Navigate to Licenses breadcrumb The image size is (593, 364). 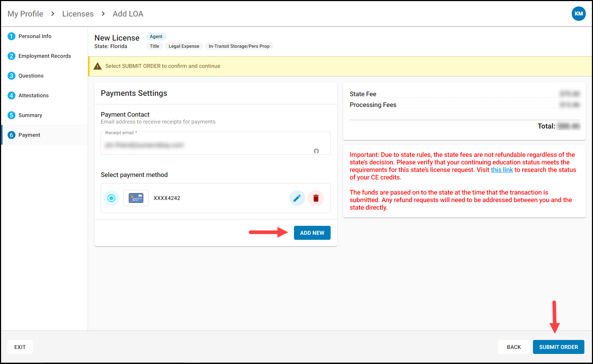78,14
